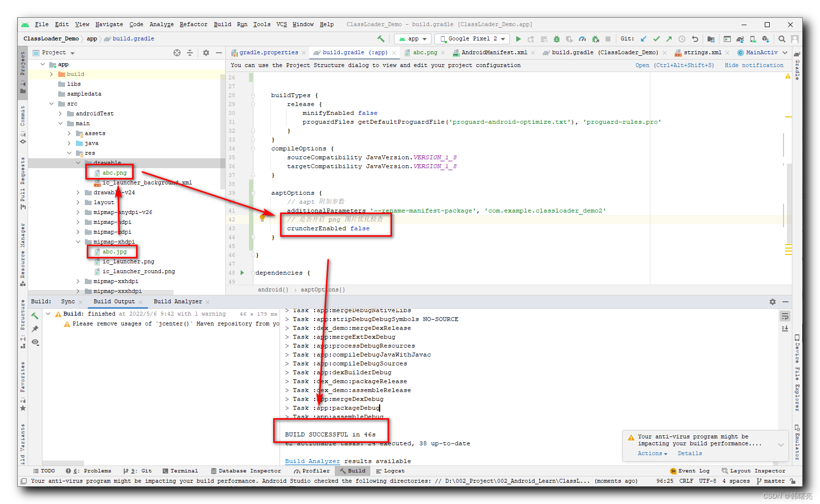
Task: Open the AVD Manager icon
Action: pos(753,38)
